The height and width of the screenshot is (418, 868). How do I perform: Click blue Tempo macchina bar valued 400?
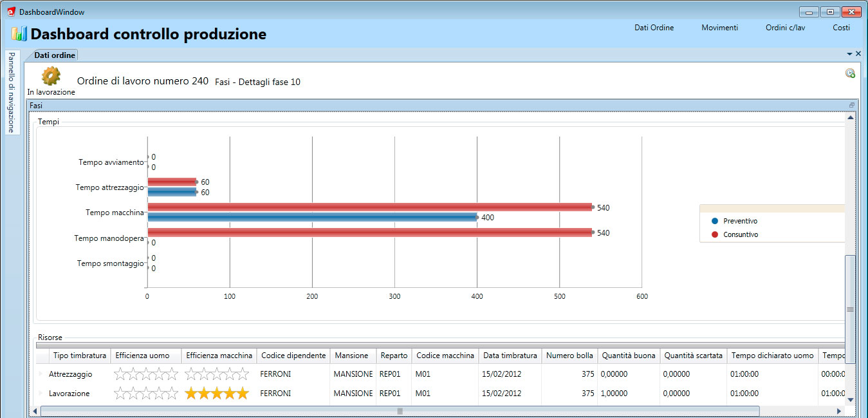(x=312, y=217)
